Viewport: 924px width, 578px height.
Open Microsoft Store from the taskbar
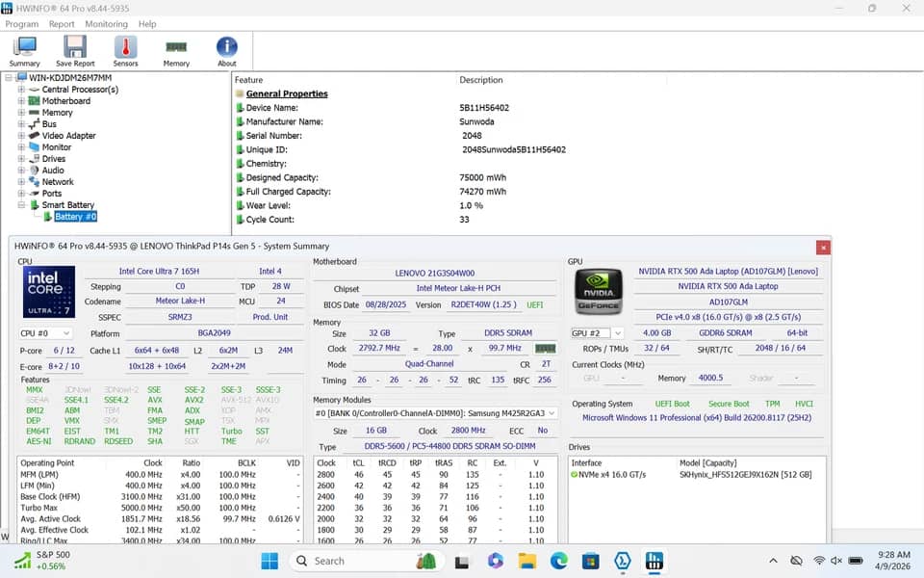point(590,561)
